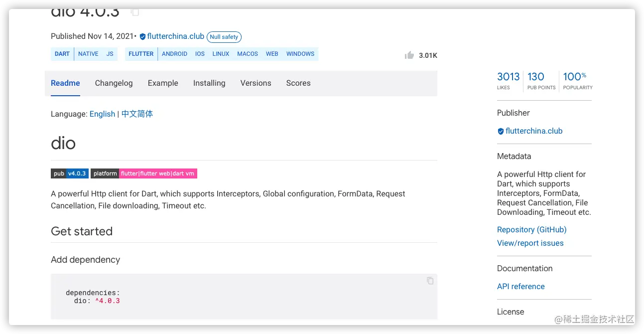Click the License heading in sidebar
644x334 pixels.
click(x=511, y=312)
